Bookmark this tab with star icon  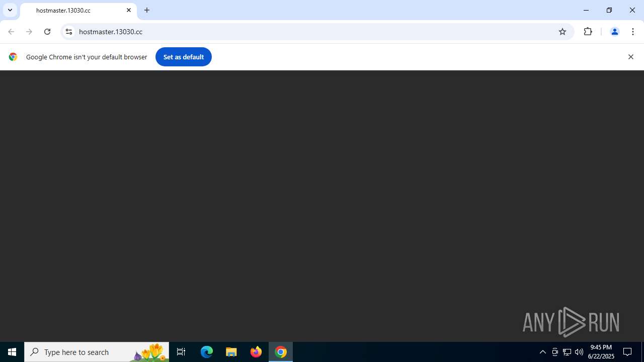pos(562,32)
